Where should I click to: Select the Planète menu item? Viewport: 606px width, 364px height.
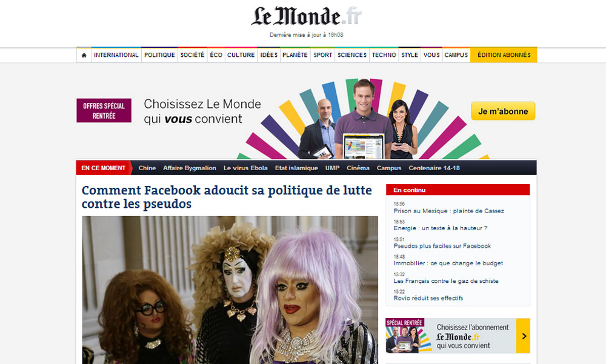point(295,55)
